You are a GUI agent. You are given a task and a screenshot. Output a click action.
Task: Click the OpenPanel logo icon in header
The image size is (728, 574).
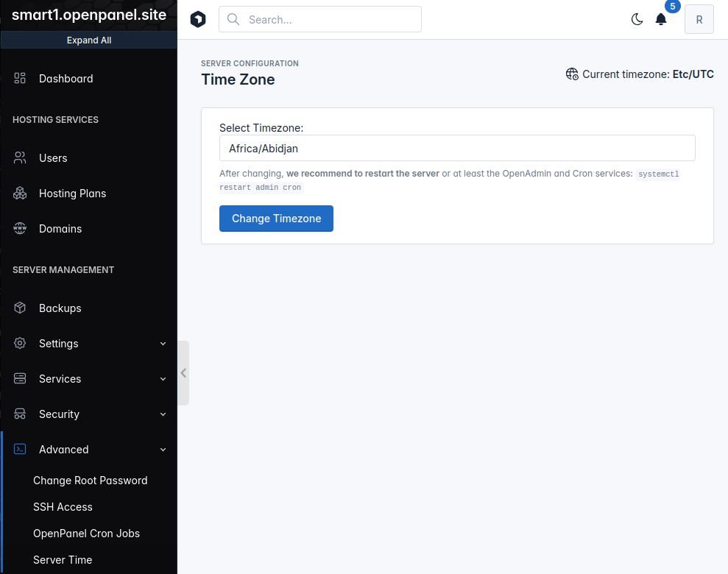198,20
